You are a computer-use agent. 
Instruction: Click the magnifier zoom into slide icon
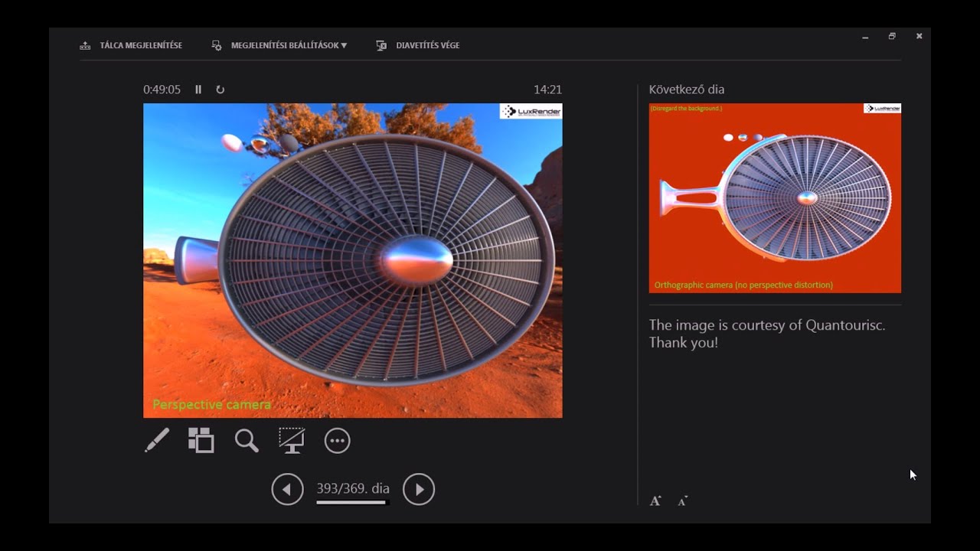point(247,440)
